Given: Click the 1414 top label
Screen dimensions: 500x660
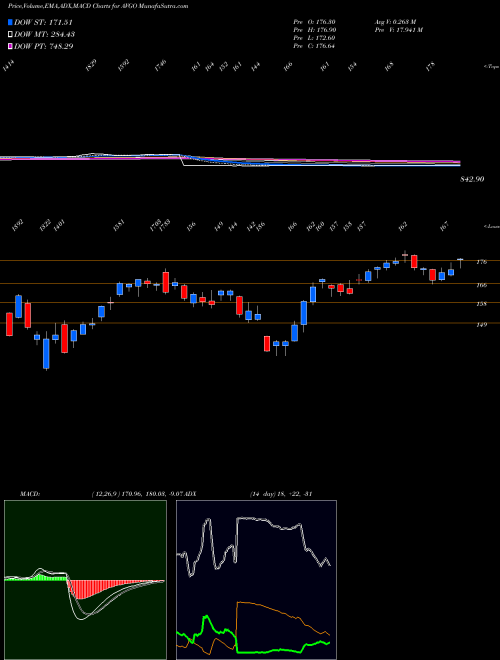Looking at the screenshot, I should point(8,66).
